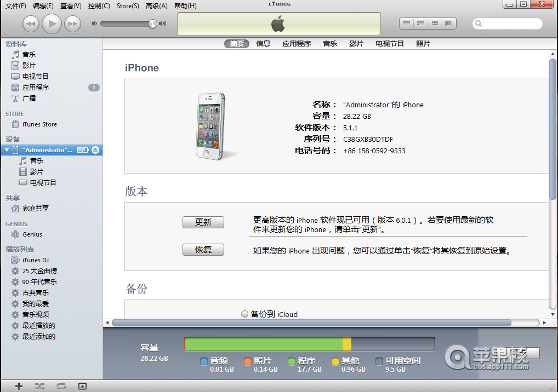This screenshot has width=558, height=392.
Task: Show the artwork pane icon at bottom
Action: click(82, 386)
